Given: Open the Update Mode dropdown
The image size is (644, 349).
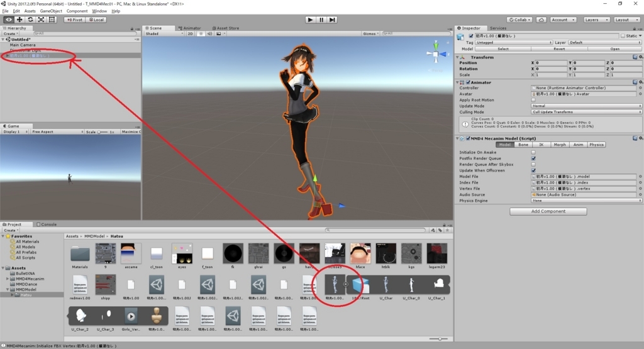Looking at the screenshot, I should point(586,106).
